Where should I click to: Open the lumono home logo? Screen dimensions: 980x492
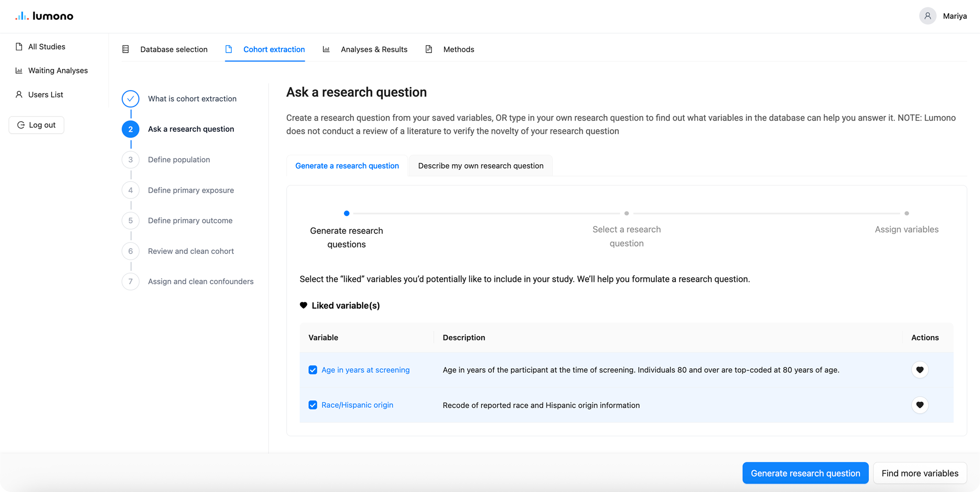(x=44, y=16)
